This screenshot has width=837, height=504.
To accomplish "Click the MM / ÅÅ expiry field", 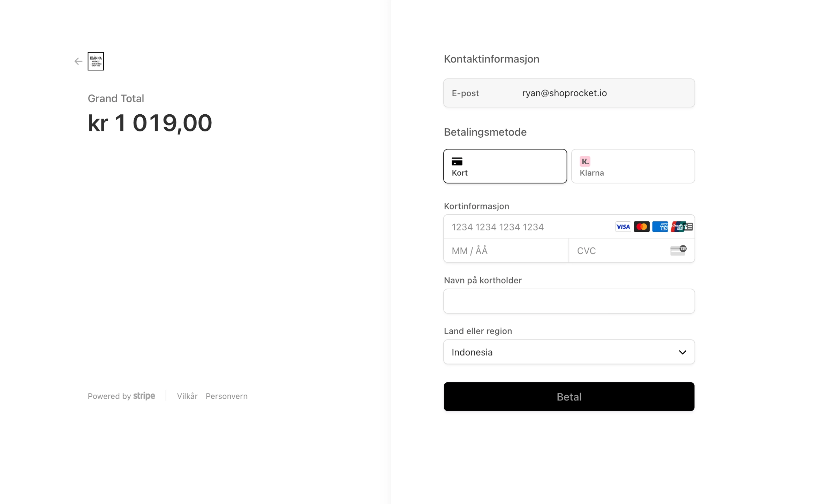I will tap(506, 251).
